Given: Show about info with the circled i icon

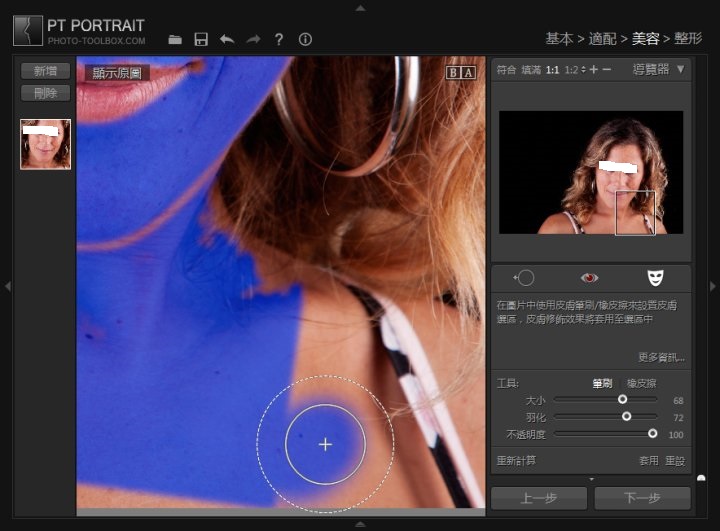Looking at the screenshot, I should 305,40.
